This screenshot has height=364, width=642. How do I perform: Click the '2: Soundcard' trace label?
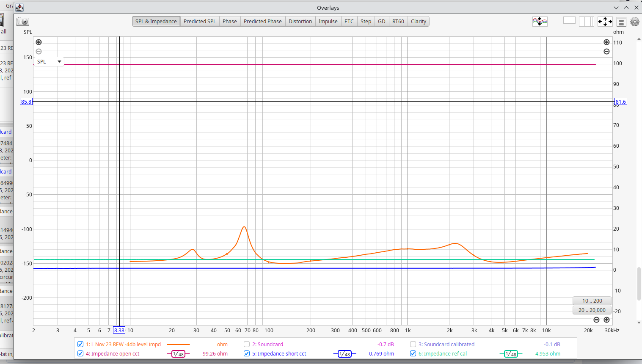coord(268,345)
